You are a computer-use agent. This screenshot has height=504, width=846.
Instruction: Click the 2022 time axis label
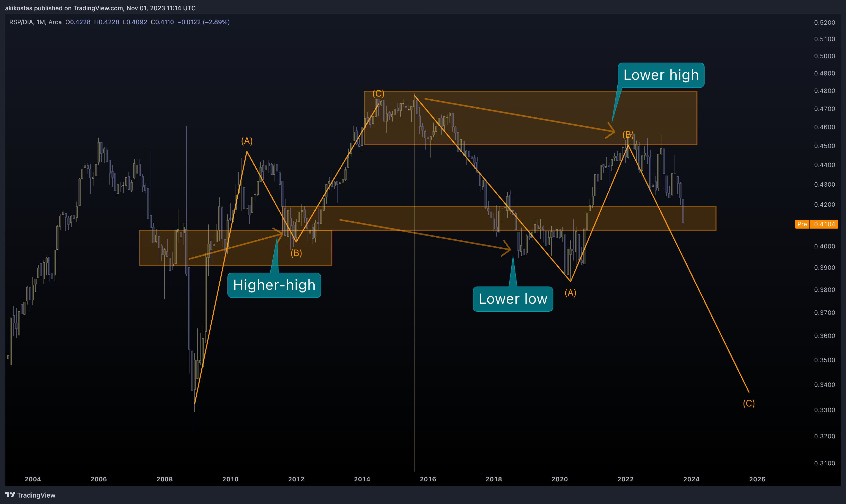pyautogui.click(x=626, y=479)
